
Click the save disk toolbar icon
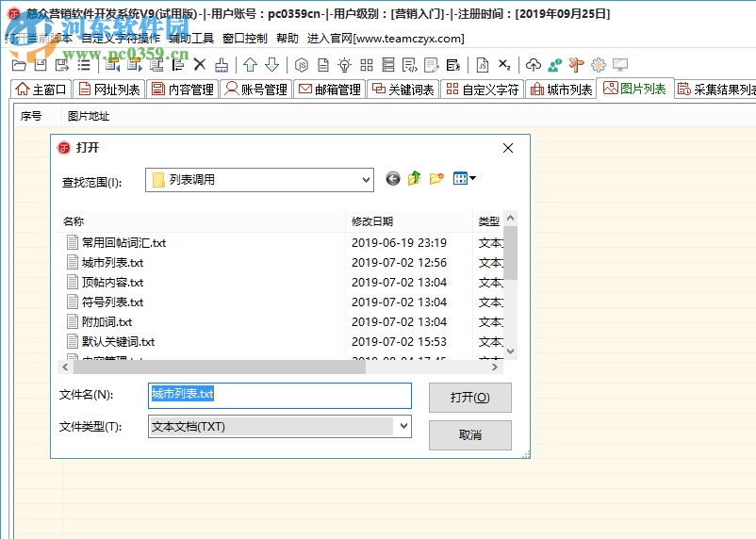tap(41, 65)
